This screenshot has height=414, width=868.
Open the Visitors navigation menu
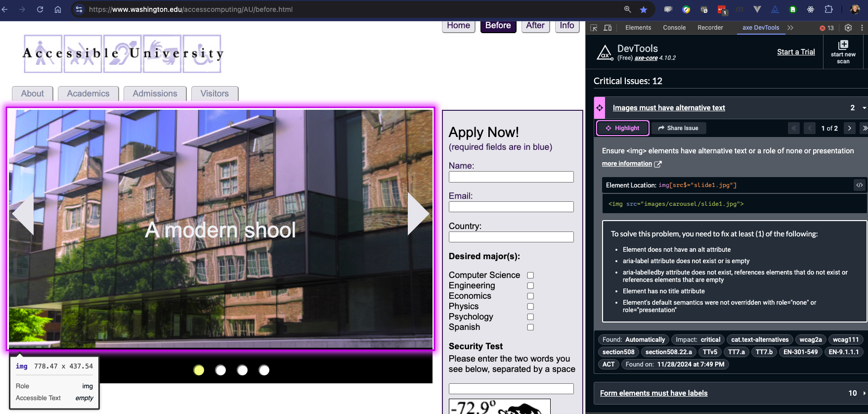tap(215, 93)
